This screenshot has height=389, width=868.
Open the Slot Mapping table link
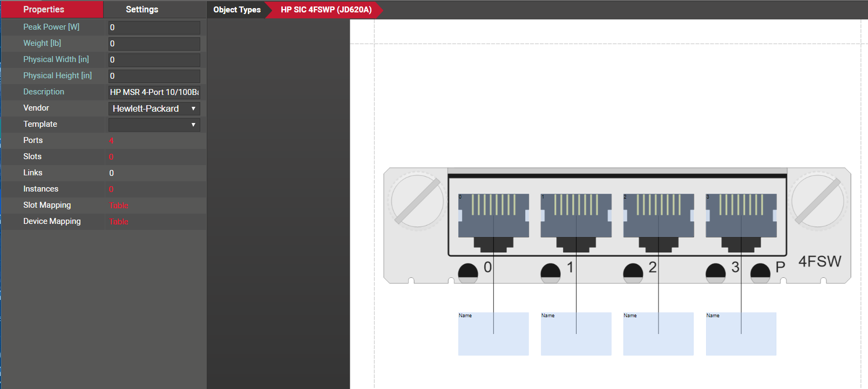119,206
